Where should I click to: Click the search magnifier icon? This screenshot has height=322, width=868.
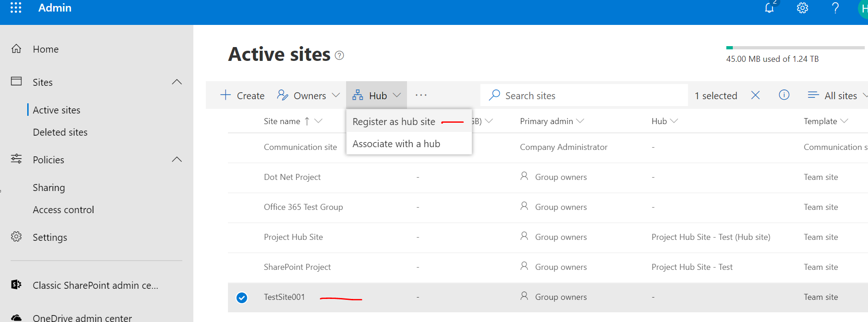494,95
